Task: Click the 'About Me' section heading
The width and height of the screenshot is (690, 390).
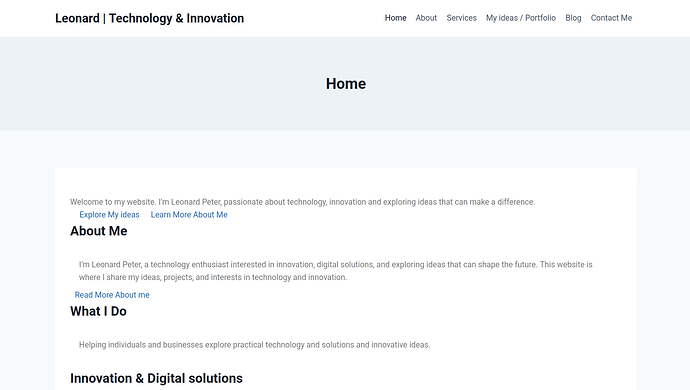Action: click(99, 231)
